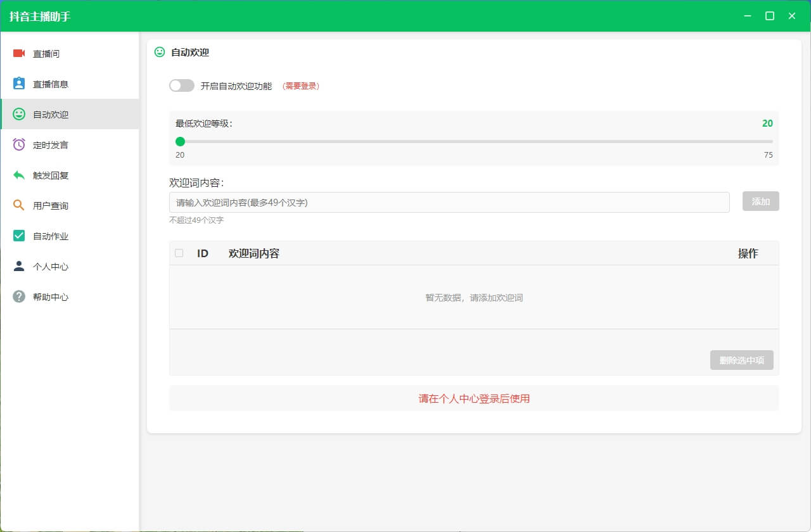Click the 抖音主播助手 title text
The image size is (811, 532).
40,16
